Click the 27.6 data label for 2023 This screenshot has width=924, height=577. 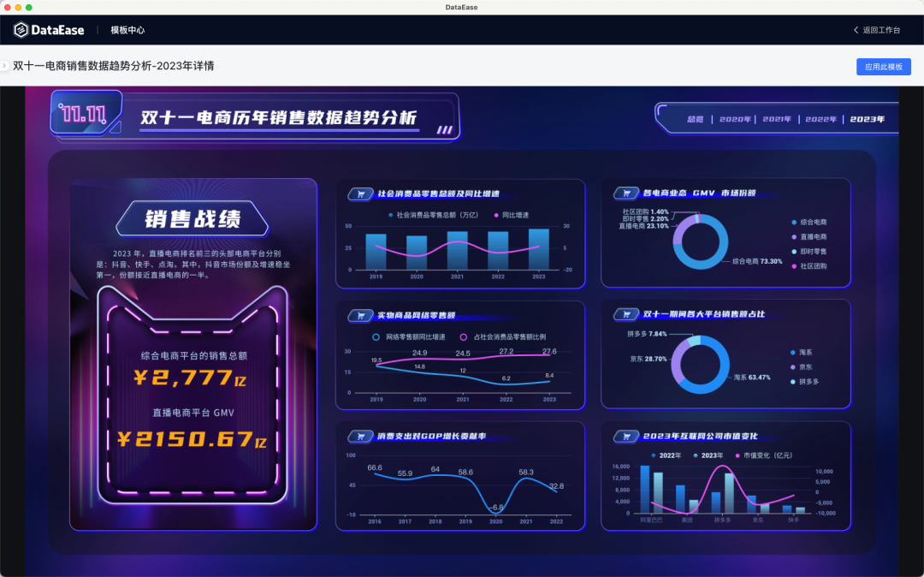pos(549,351)
